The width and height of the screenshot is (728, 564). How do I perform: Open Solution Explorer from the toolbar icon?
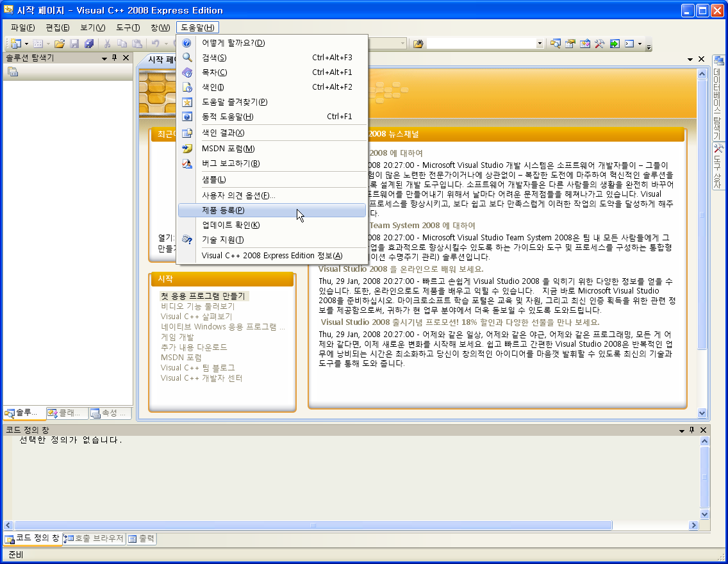(x=555, y=44)
